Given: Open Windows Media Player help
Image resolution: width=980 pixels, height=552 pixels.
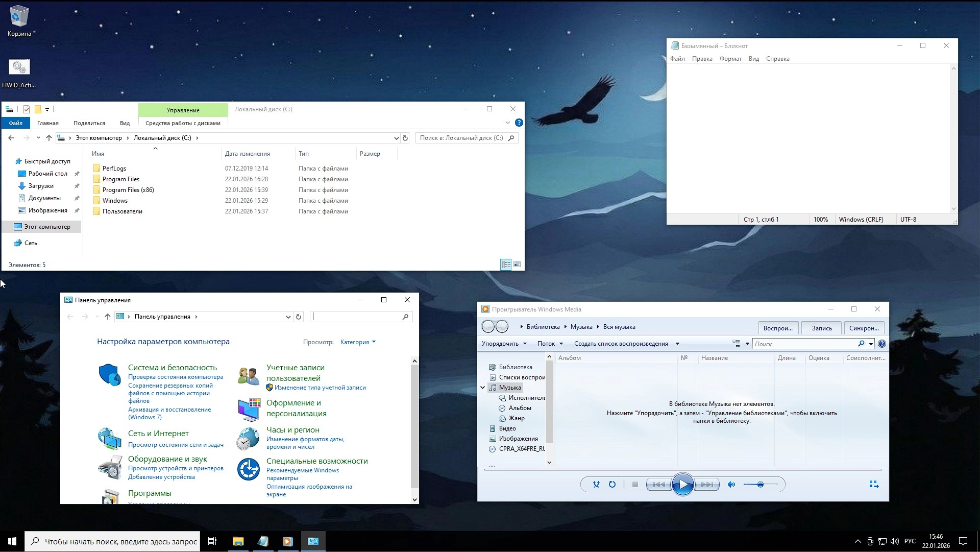Looking at the screenshot, I should click(881, 343).
